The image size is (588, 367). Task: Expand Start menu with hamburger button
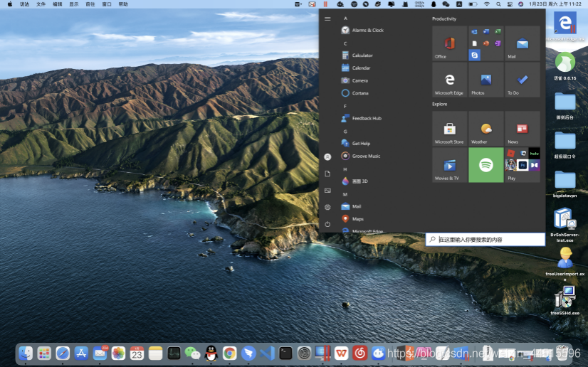(x=327, y=18)
